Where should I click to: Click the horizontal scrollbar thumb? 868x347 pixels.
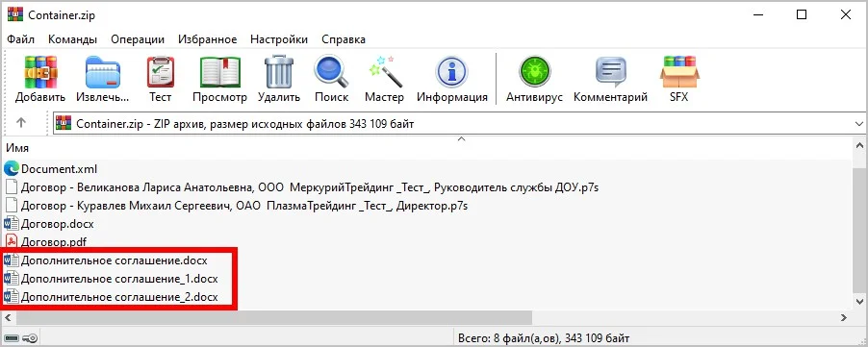[x=274, y=317]
